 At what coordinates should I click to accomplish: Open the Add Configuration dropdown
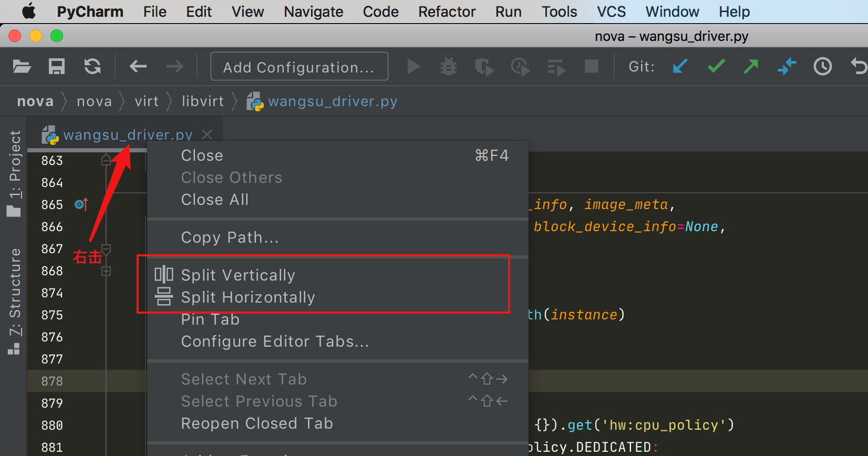tap(299, 67)
